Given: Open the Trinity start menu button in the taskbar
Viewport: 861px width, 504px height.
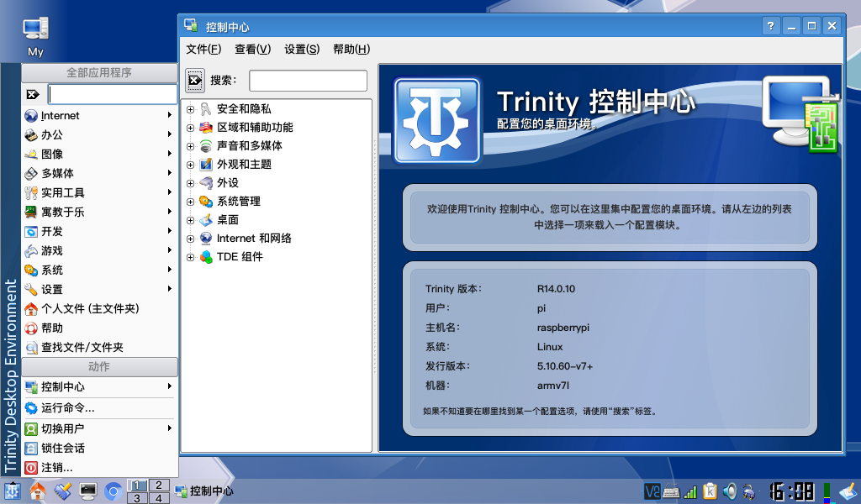Looking at the screenshot, I should coord(12,491).
